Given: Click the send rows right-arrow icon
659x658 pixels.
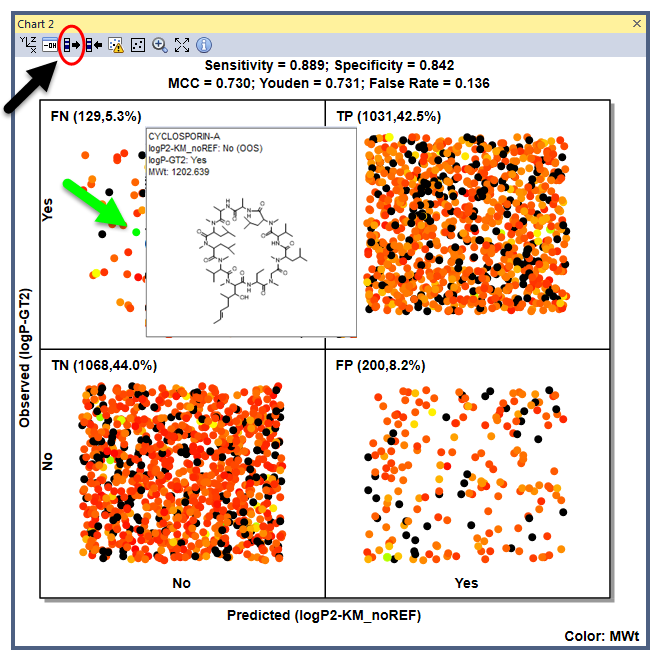Looking at the screenshot, I should [x=71, y=45].
